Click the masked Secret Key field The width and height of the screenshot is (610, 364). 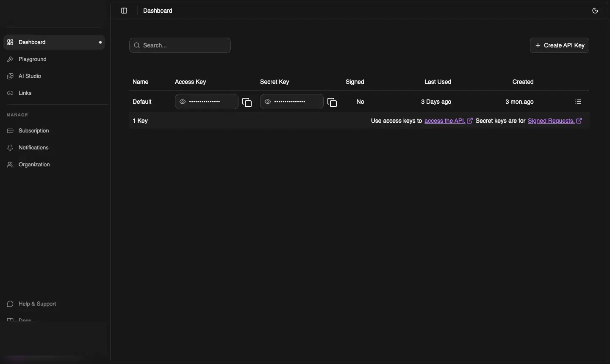(x=292, y=102)
